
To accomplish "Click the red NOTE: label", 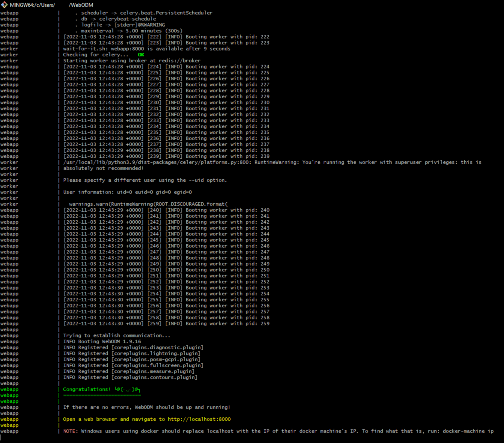I will 71,431.
